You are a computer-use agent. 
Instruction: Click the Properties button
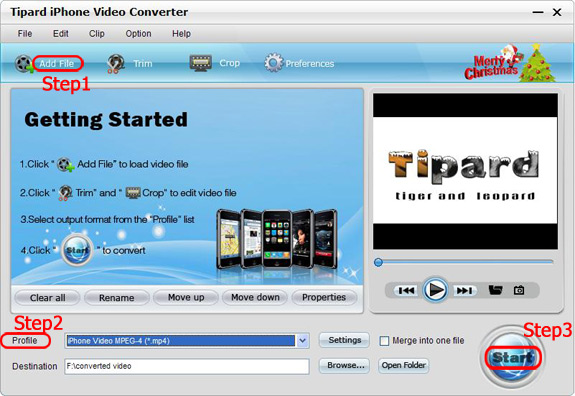tap(324, 297)
